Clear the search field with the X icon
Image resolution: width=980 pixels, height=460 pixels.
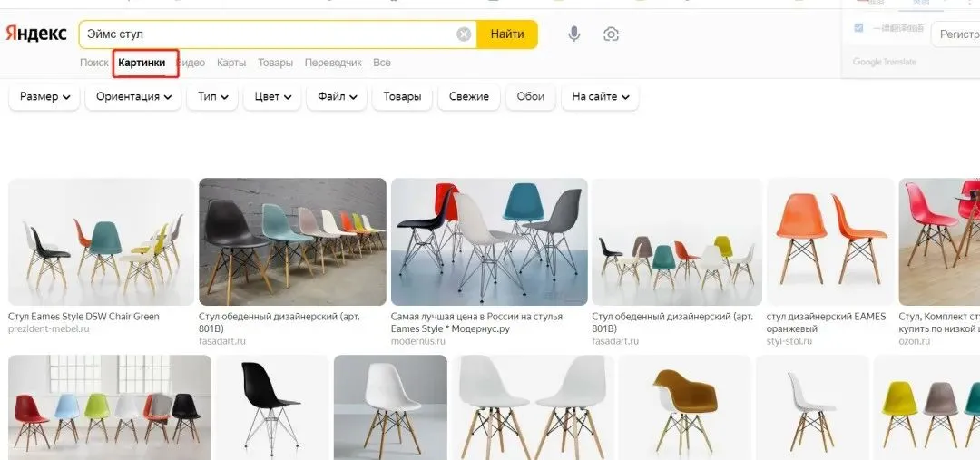tap(464, 34)
